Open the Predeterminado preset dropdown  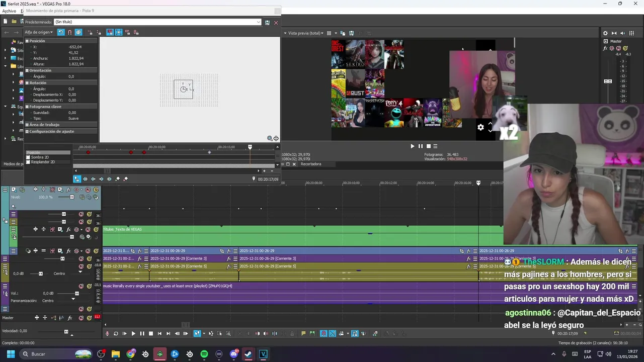[259, 22]
